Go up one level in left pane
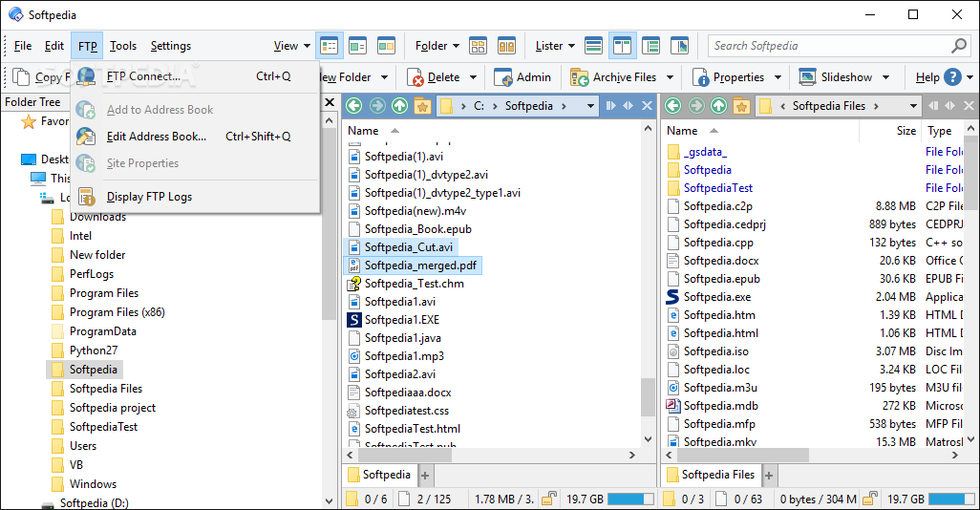Image resolution: width=980 pixels, height=510 pixels. [399, 106]
